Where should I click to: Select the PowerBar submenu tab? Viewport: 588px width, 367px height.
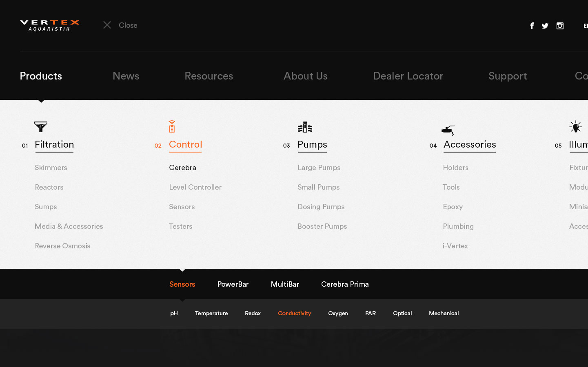(233, 284)
